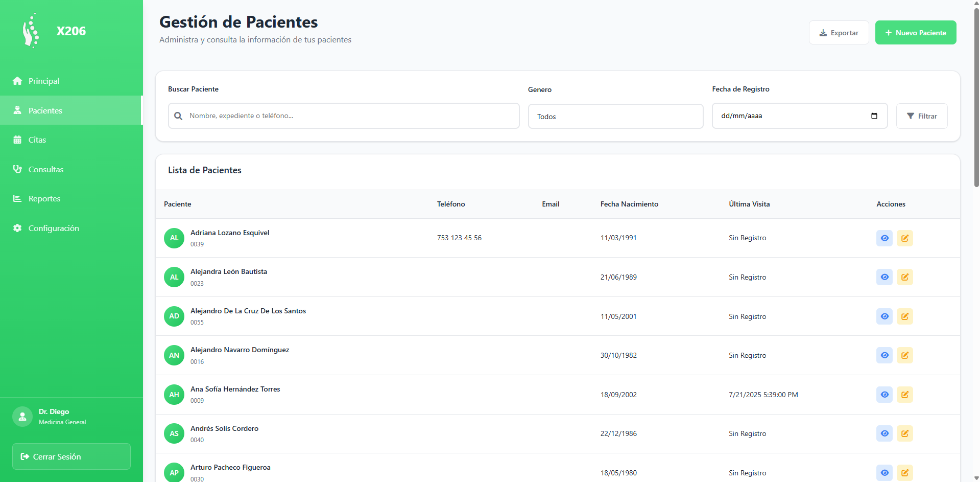Click the Dr. Diego user avatar icon
The width and height of the screenshot is (980, 482).
click(22, 417)
